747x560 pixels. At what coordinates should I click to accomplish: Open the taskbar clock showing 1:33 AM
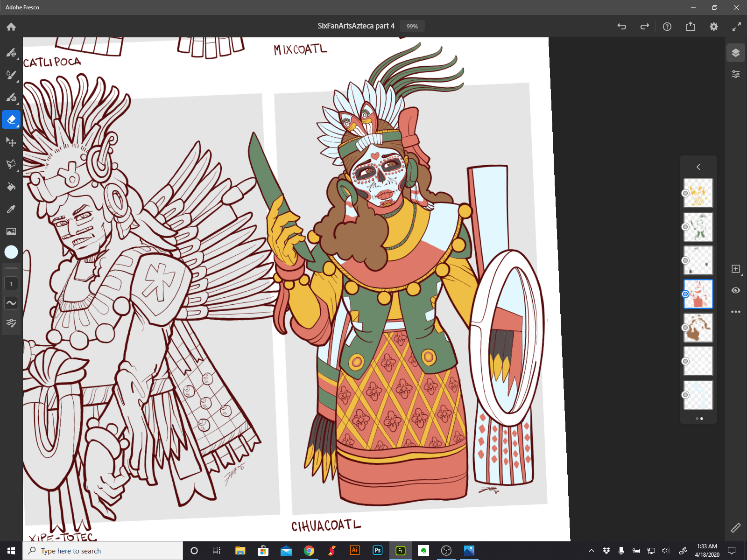click(x=707, y=551)
